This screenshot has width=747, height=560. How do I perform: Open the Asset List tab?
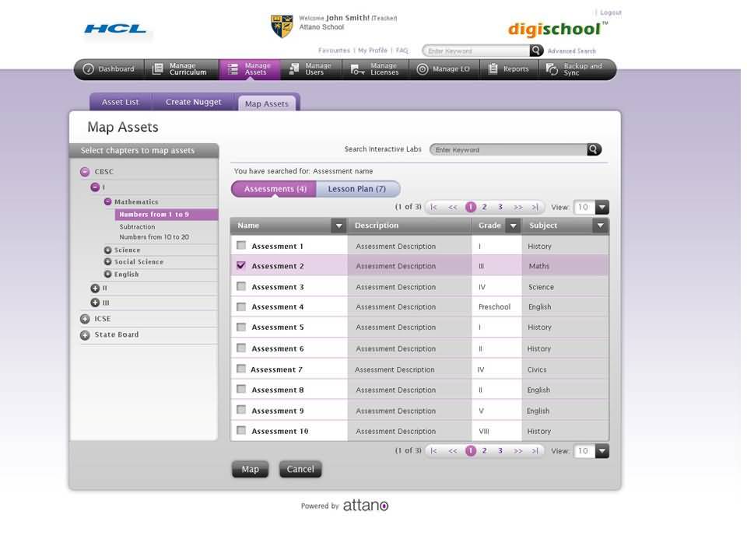point(121,102)
